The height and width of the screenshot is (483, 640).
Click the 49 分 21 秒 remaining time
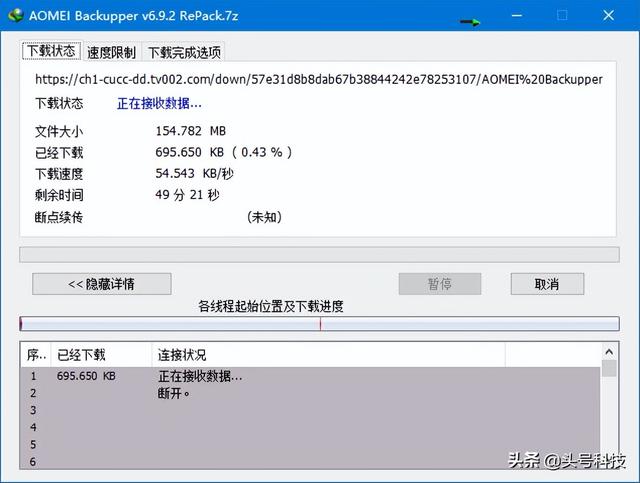pyautogui.click(x=187, y=195)
